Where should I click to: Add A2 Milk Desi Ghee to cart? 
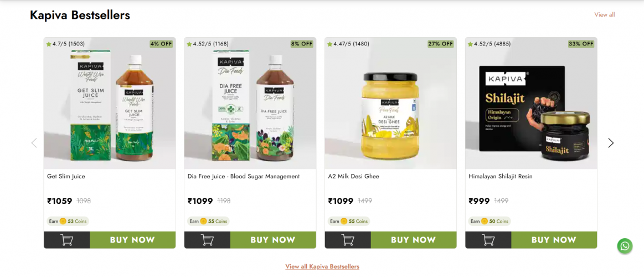348,240
